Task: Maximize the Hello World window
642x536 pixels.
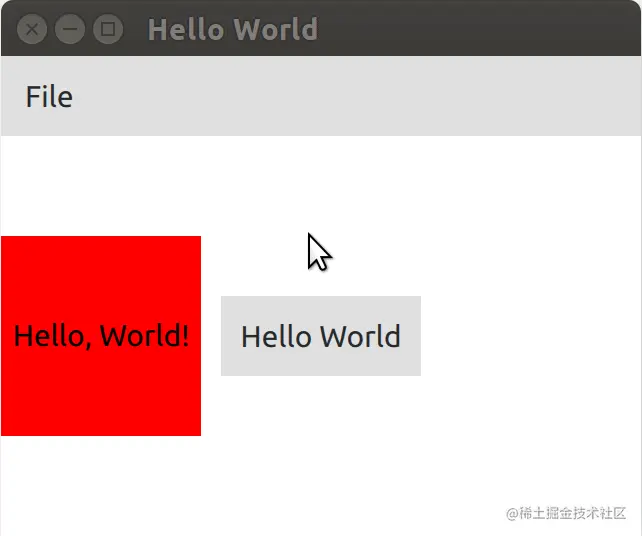Action: click(x=108, y=29)
